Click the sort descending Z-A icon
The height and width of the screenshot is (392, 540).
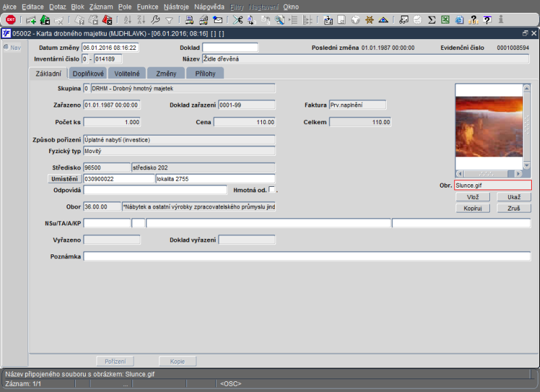point(141,20)
